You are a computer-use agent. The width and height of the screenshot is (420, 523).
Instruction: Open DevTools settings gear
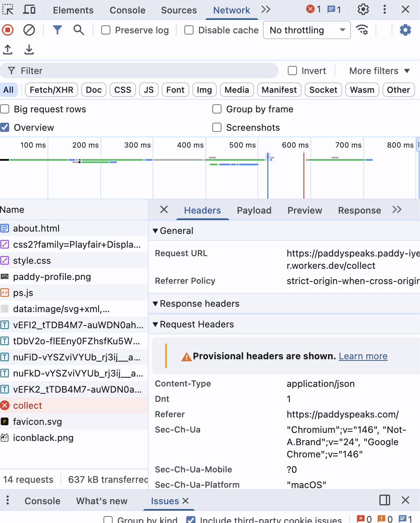click(363, 9)
